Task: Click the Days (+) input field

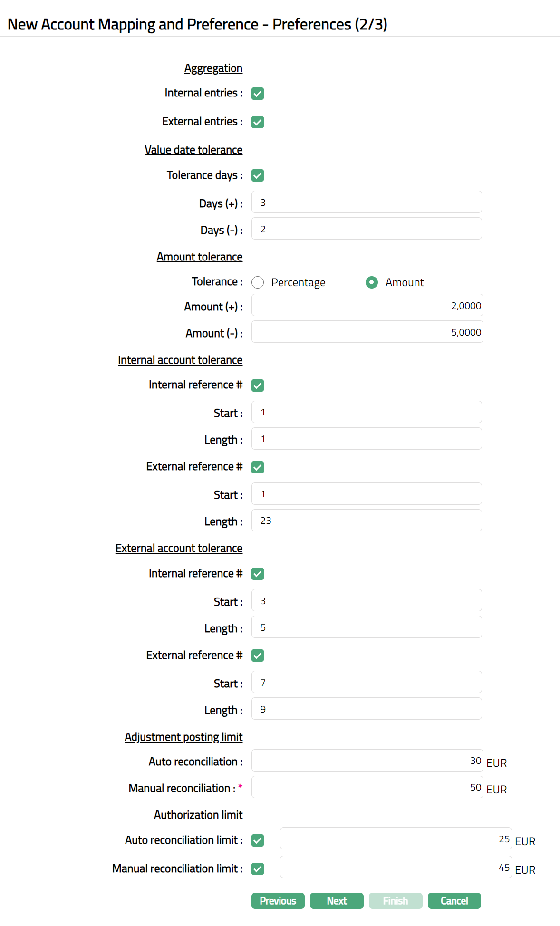Action: pyautogui.click(x=367, y=202)
